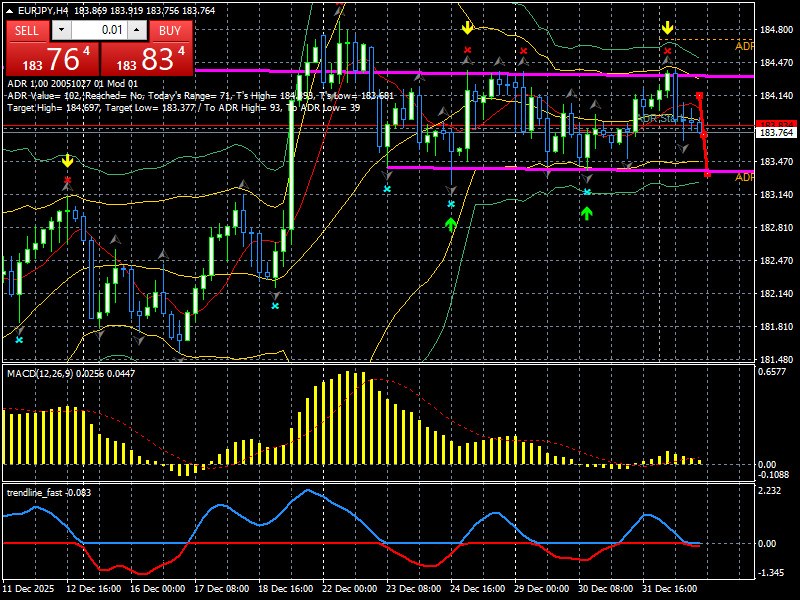This screenshot has width=800, height=600.
Task: Click the 2.232 trendline scale value
Action: (769, 491)
